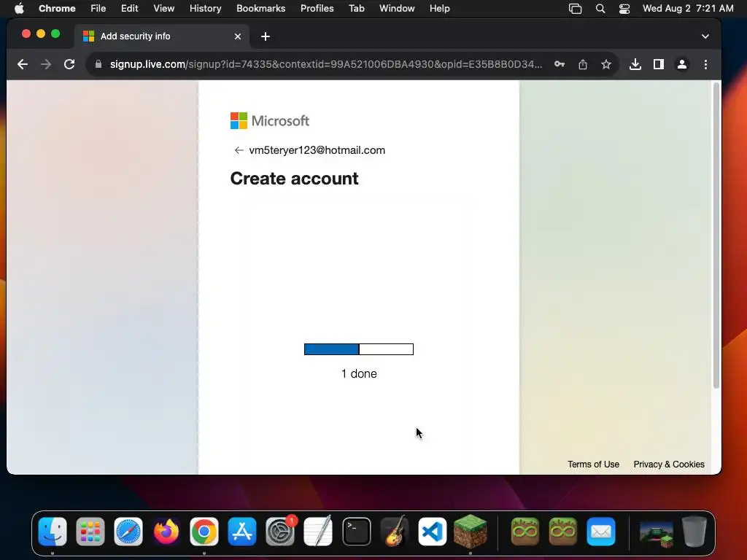
Task: Open System Settings from the dock
Action: click(x=280, y=532)
